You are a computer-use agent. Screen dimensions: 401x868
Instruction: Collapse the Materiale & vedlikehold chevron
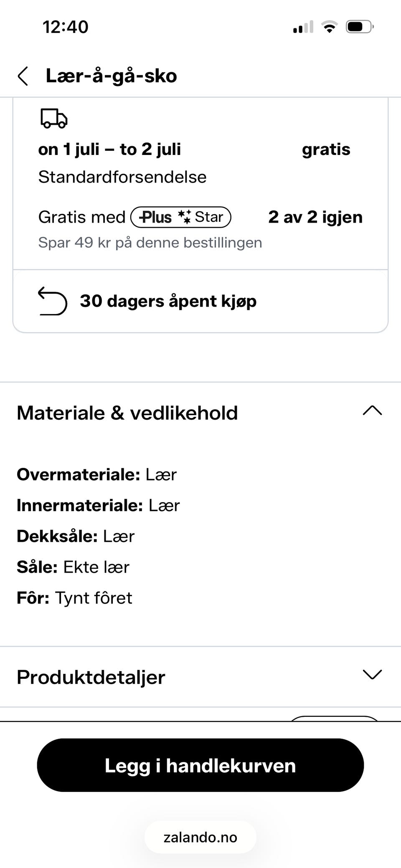tap(372, 411)
